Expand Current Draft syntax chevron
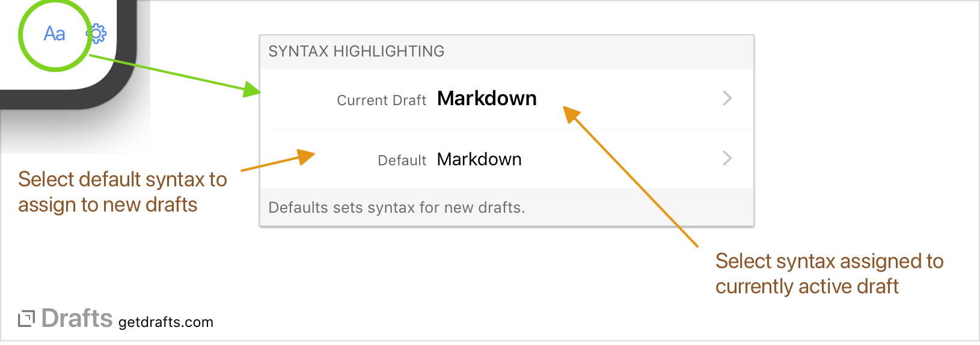Screen dimensions: 980x345 [727, 99]
